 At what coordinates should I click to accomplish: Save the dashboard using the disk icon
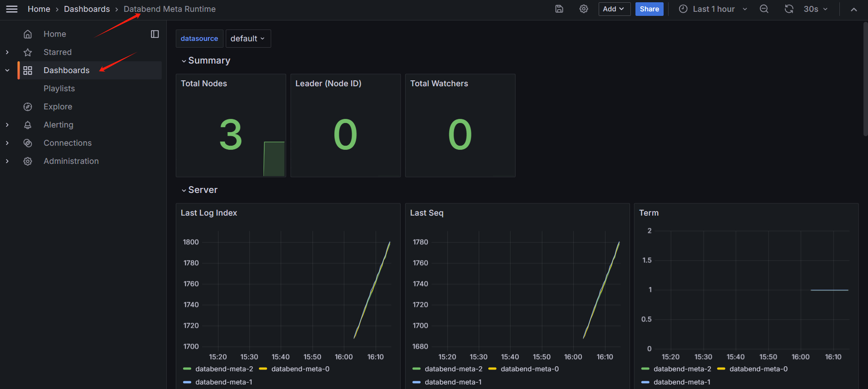click(x=559, y=9)
